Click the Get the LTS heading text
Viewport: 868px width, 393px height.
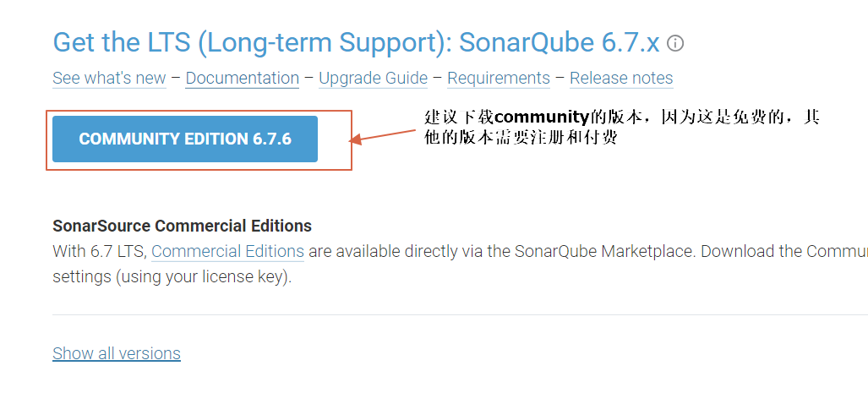[x=356, y=42]
